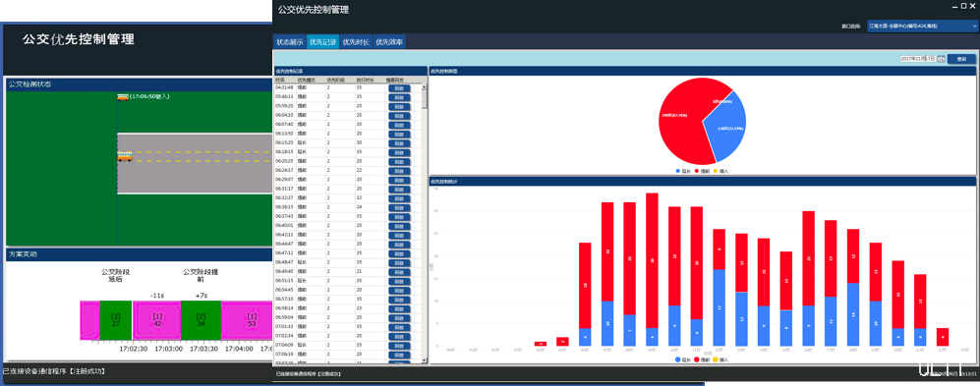Click the small bus arrival marker icon

(123, 97)
